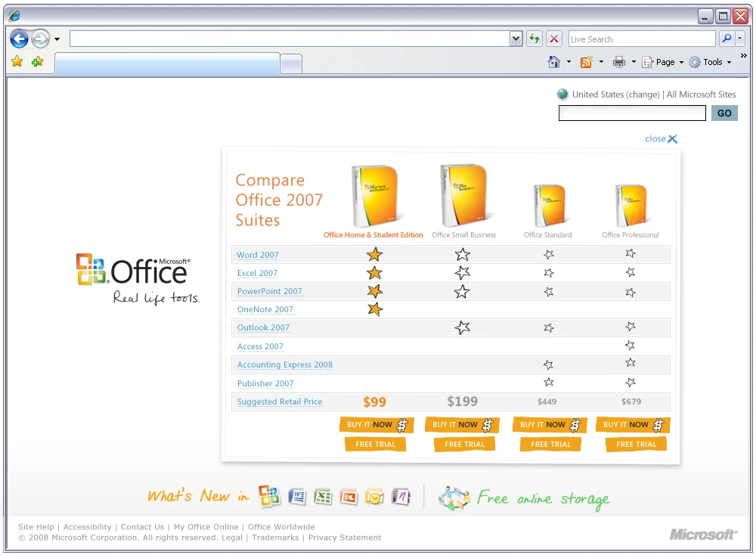Screen dimensions: 756x555
Task: Open the recent pages dropdown arrow
Action: pos(57,39)
